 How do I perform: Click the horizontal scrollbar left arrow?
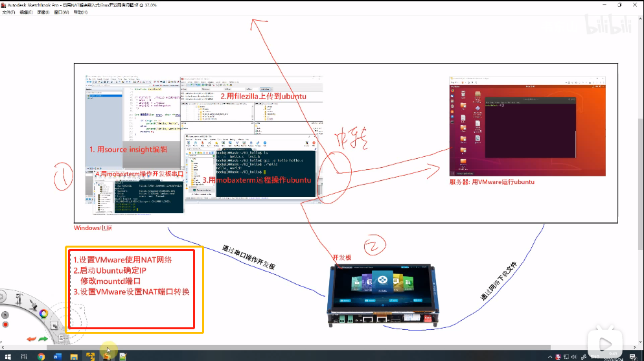pos(3,347)
